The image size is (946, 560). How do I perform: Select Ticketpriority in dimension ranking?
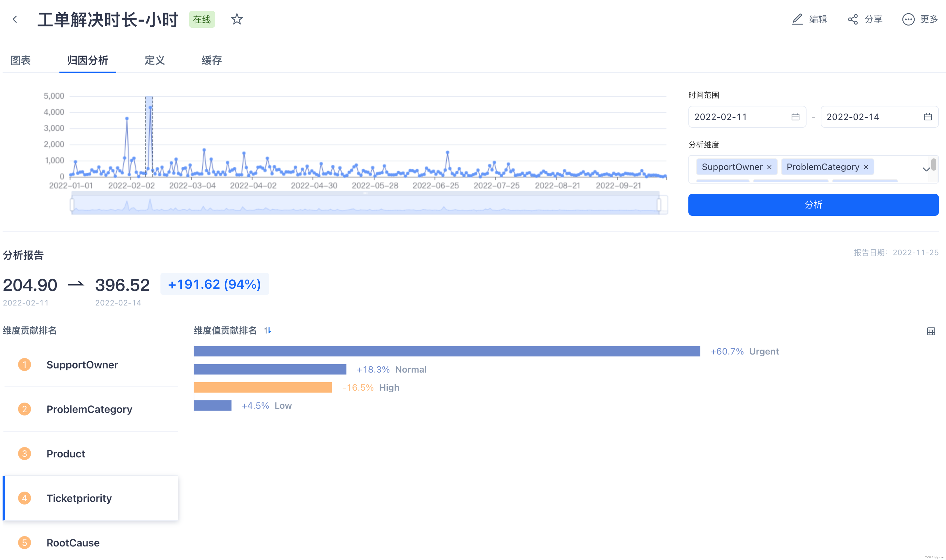79,498
